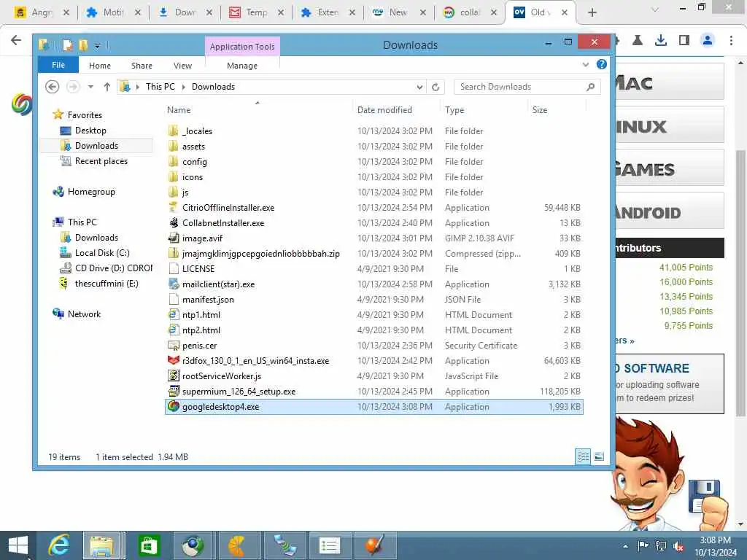Select the manifest.json file

(x=208, y=300)
